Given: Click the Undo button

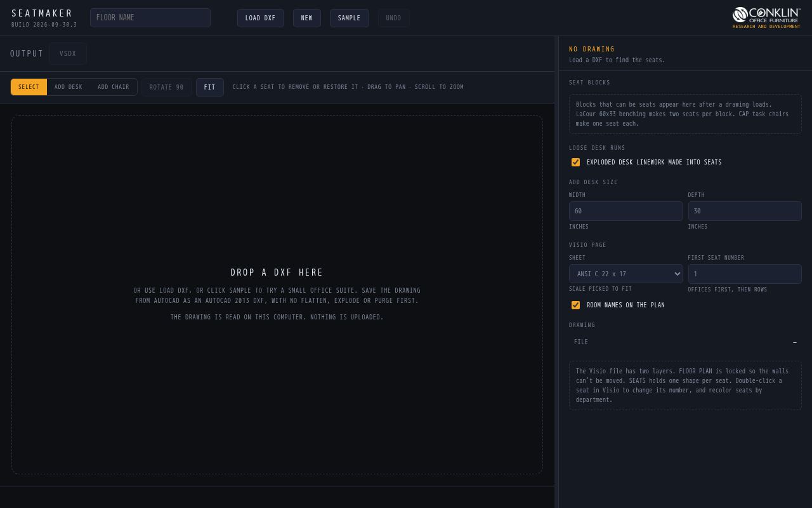Looking at the screenshot, I should [x=394, y=18].
